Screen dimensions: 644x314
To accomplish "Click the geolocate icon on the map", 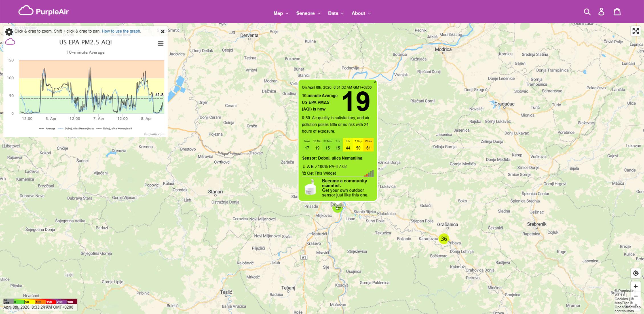I will click(636, 273).
